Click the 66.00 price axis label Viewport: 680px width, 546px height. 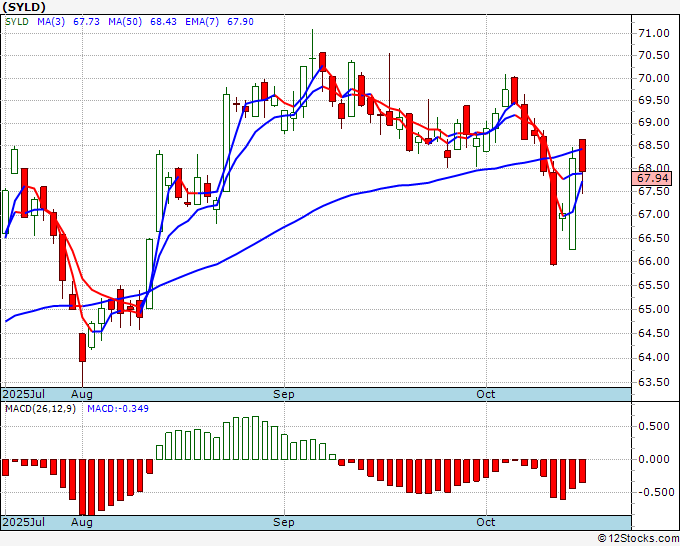coord(654,262)
